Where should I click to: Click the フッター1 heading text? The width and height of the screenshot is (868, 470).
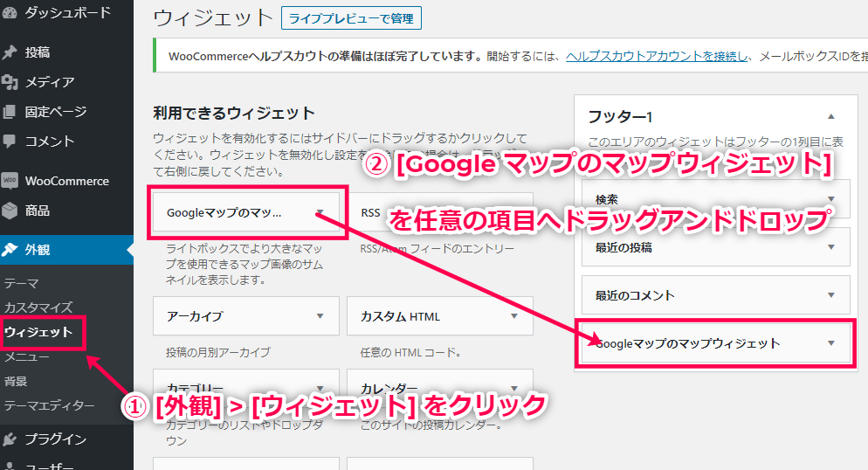pos(620,117)
